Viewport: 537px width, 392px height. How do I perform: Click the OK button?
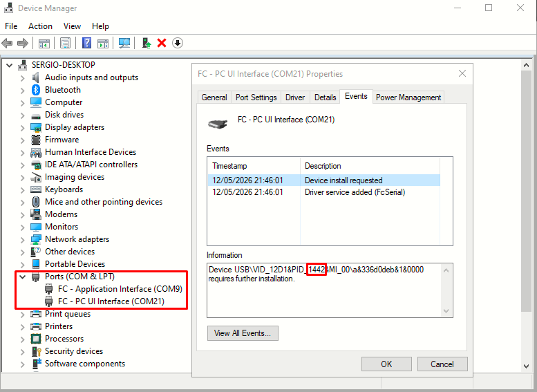[386, 364]
